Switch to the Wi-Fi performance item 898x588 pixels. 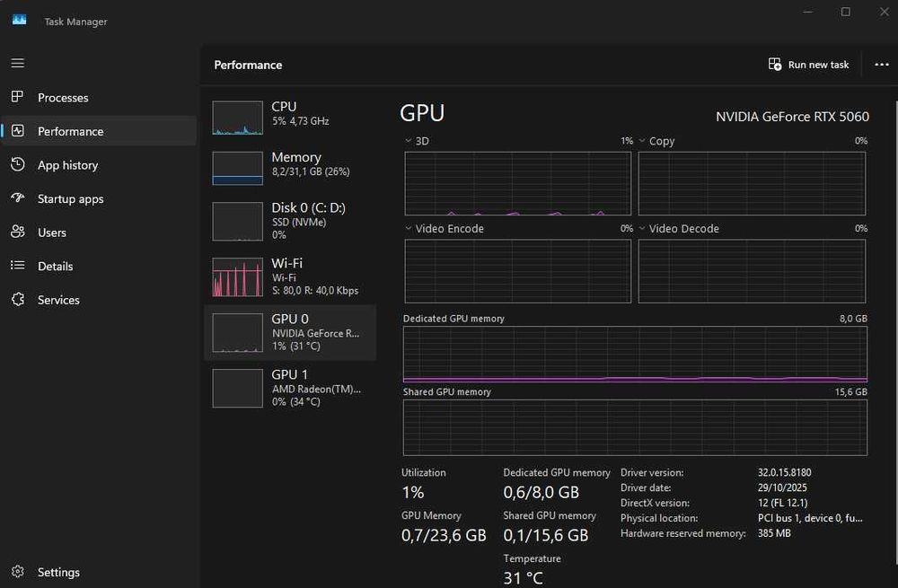290,276
